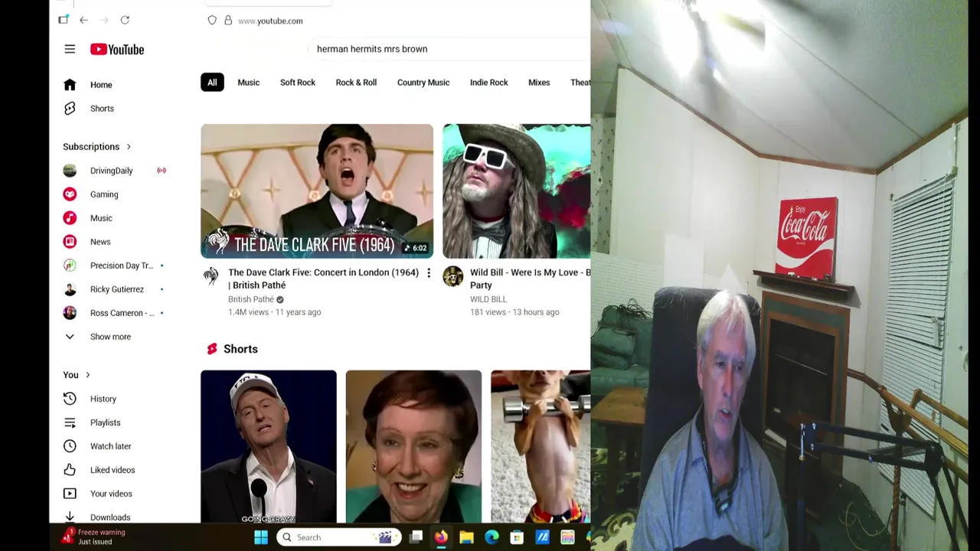Reload the page with refresh icon

pos(125,20)
